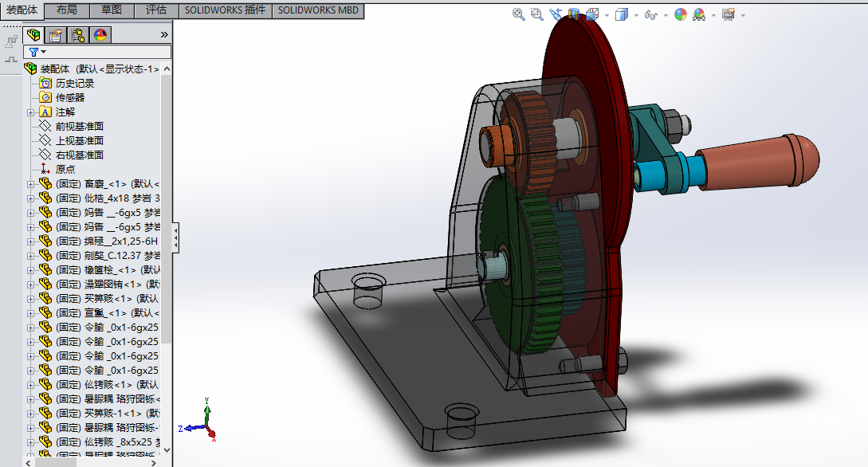Select the component text containing 2x1,25-6H

click(x=106, y=241)
